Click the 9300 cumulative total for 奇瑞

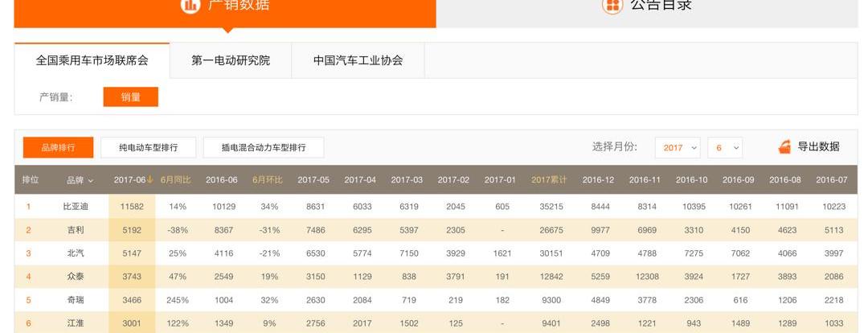pos(551,300)
